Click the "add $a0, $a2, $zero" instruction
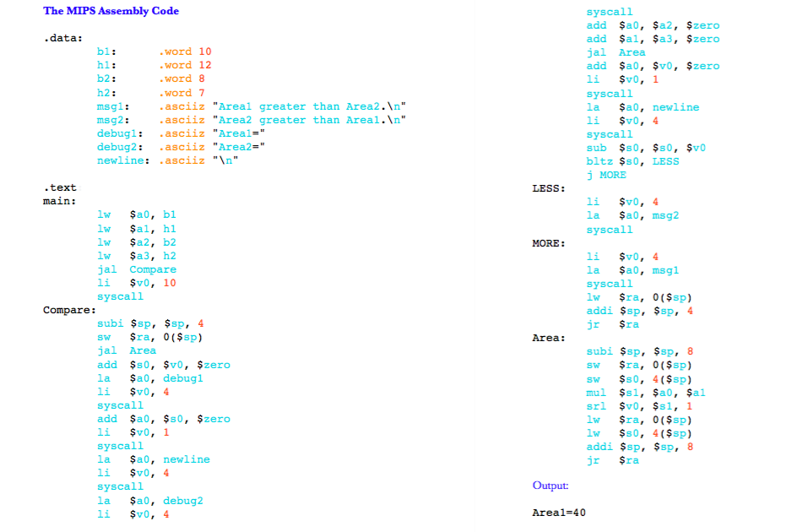Screen dimensions: 797x532 coord(653,25)
